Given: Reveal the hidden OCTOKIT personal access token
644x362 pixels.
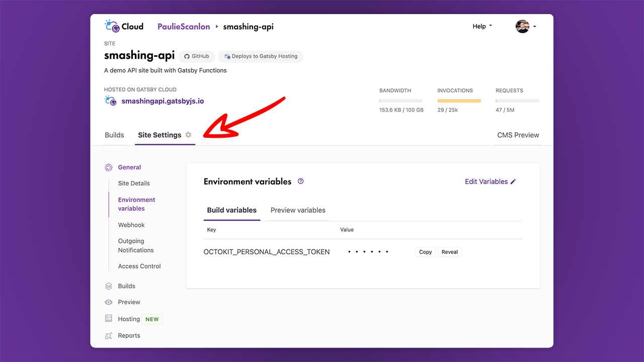Looking at the screenshot, I should point(449,251).
